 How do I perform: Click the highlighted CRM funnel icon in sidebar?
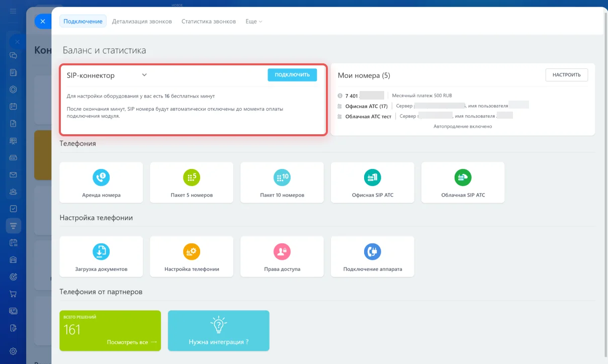coord(14,225)
